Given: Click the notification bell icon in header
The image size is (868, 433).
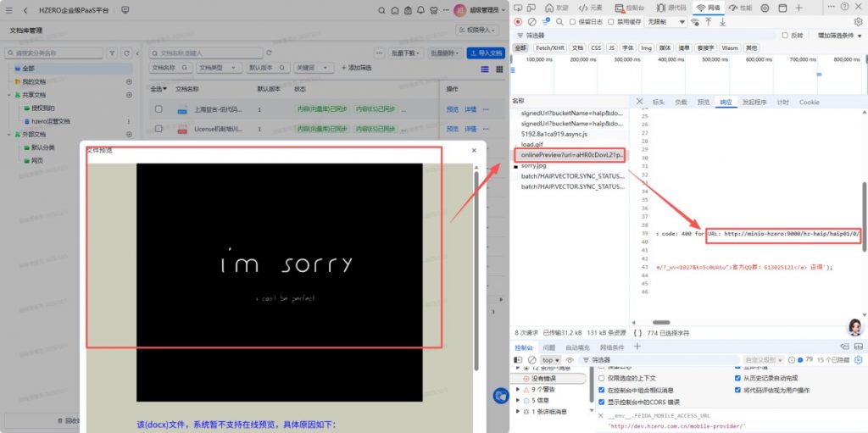Looking at the screenshot, I should click(x=420, y=10).
